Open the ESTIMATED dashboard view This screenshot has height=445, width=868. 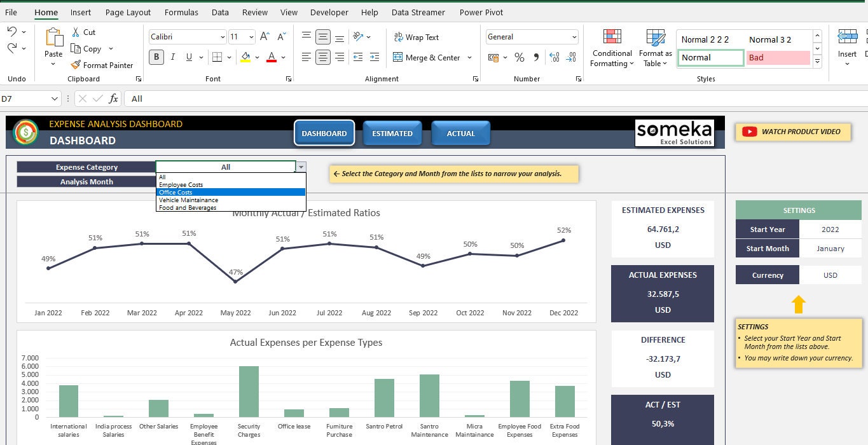coord(392,133)
